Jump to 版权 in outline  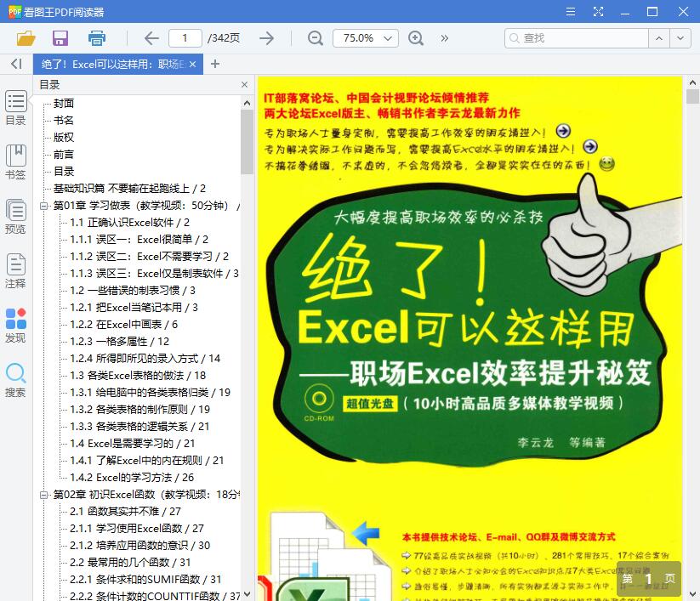point(64,138)
